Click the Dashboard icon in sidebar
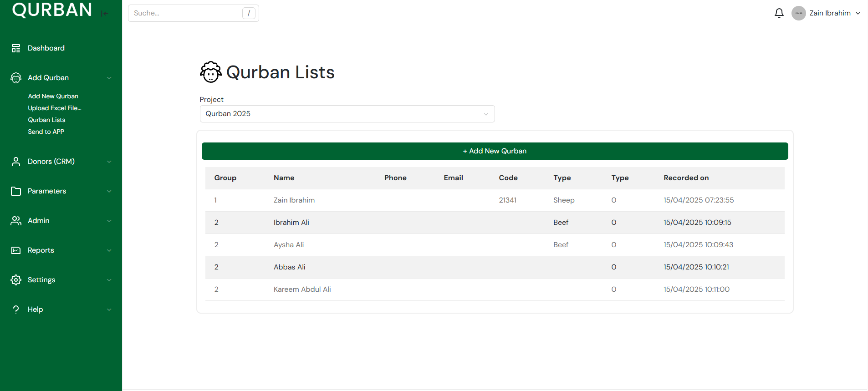This screenshot has height=391, width=868. point(16,48)
